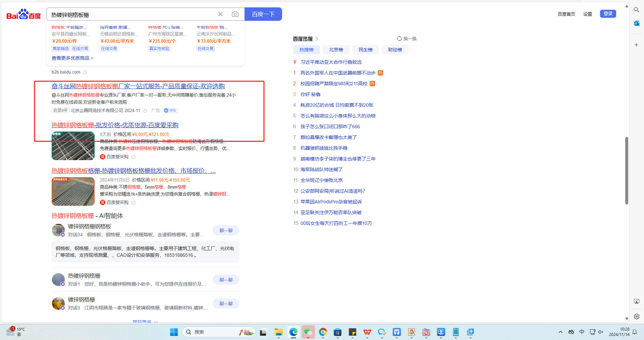Switch to the 北京榜 tab

(x=336, y=50)
